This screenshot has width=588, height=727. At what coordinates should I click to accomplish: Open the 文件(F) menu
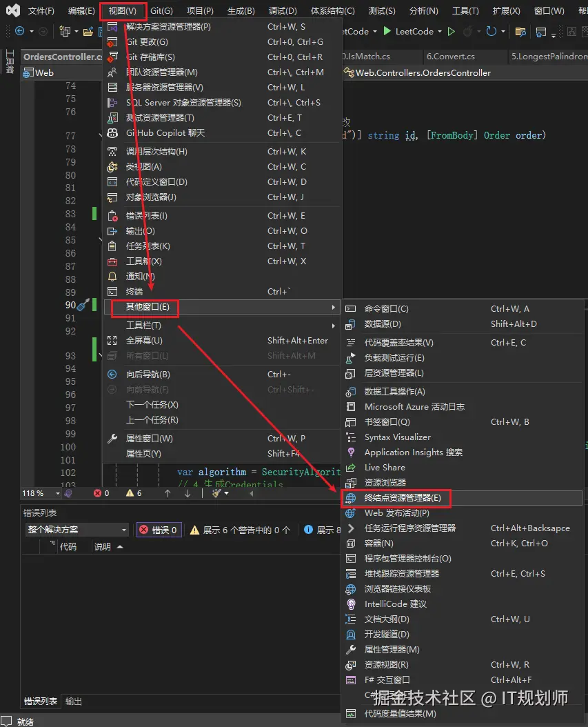tap(41, 10)
